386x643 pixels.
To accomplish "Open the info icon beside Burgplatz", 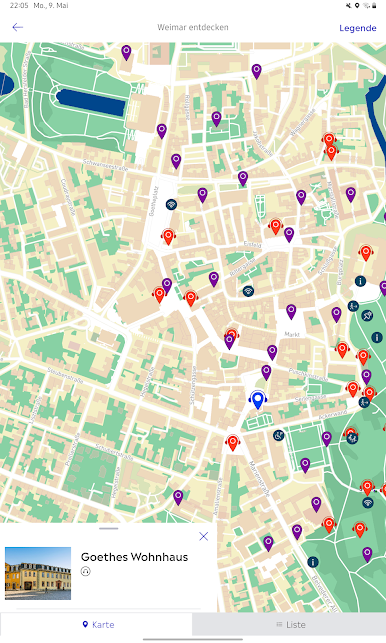I will click(x=360, y=281).
